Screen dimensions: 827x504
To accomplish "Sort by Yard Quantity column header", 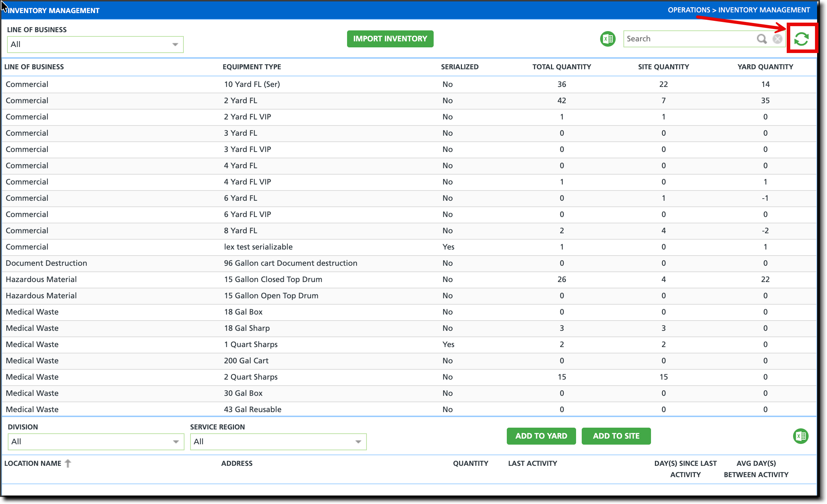I will click(765, 67).
